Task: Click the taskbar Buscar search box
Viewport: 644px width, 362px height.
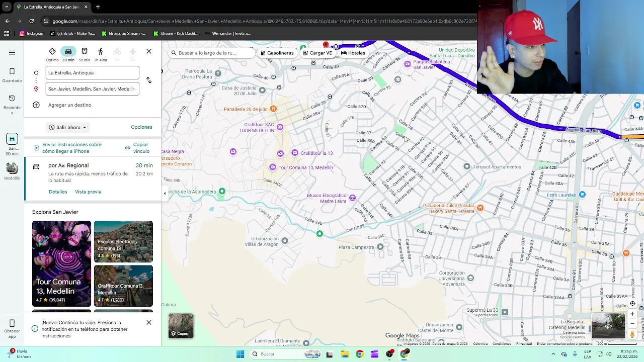Action: tap(285, 354)
